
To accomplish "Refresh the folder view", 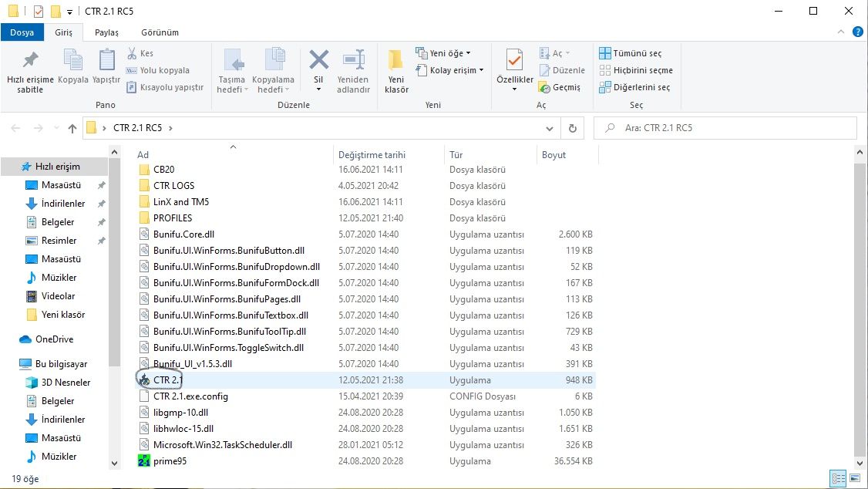I will (573, 128).
